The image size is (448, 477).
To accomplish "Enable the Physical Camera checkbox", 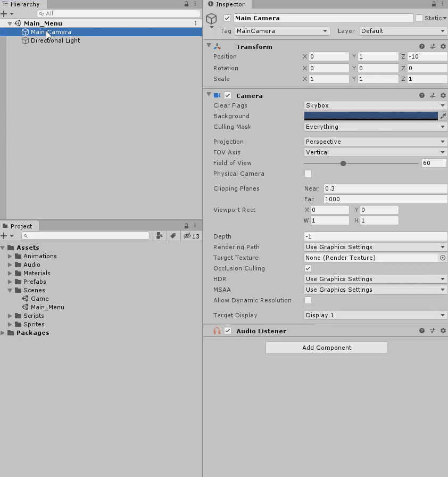I will (x=308, y=174).
